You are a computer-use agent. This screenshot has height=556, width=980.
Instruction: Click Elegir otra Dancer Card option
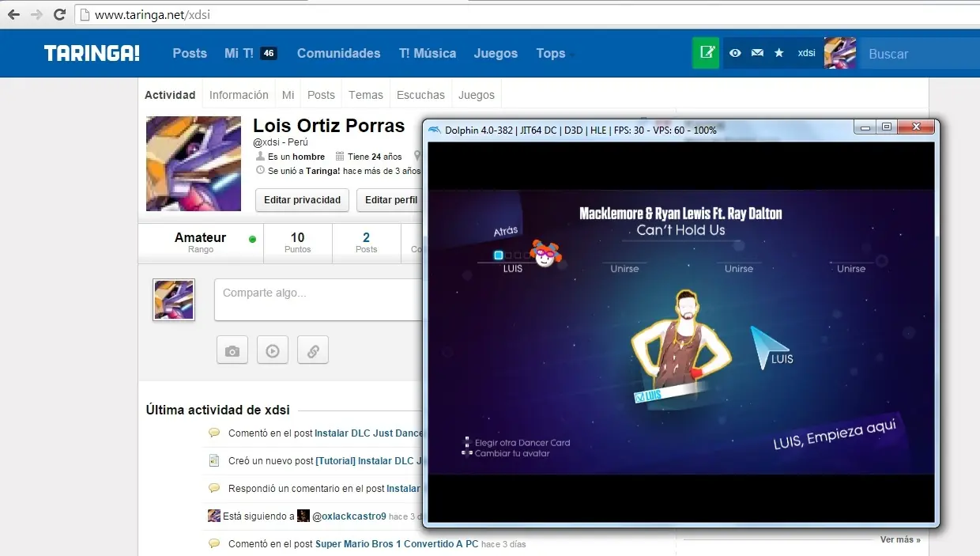pyautogui.click(x=522, y=443)
